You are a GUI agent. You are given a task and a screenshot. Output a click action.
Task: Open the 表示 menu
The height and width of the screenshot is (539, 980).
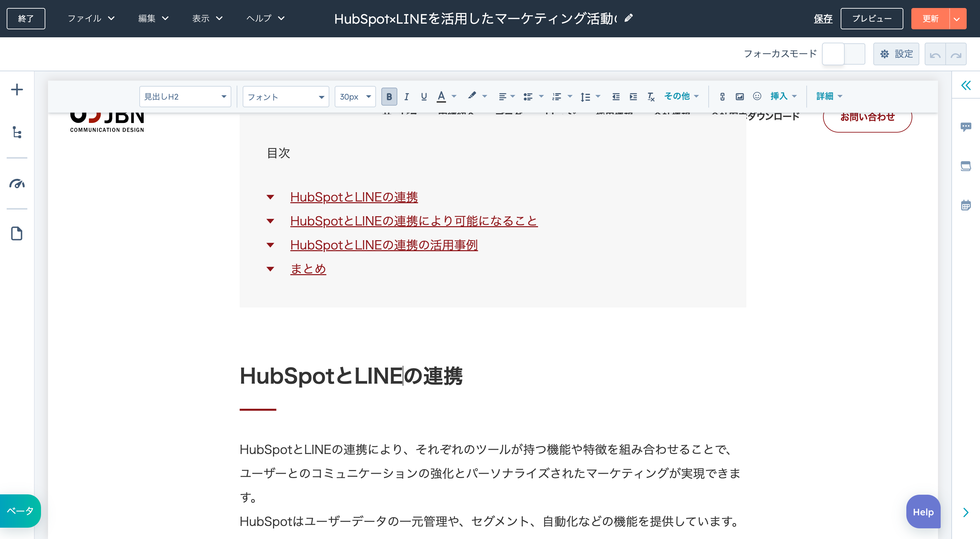coord(207,18)
